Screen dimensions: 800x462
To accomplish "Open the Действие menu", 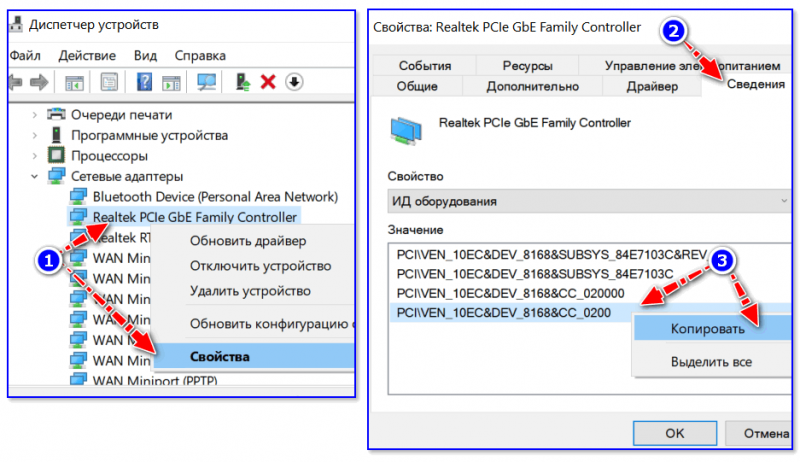I will coord(87,55).
